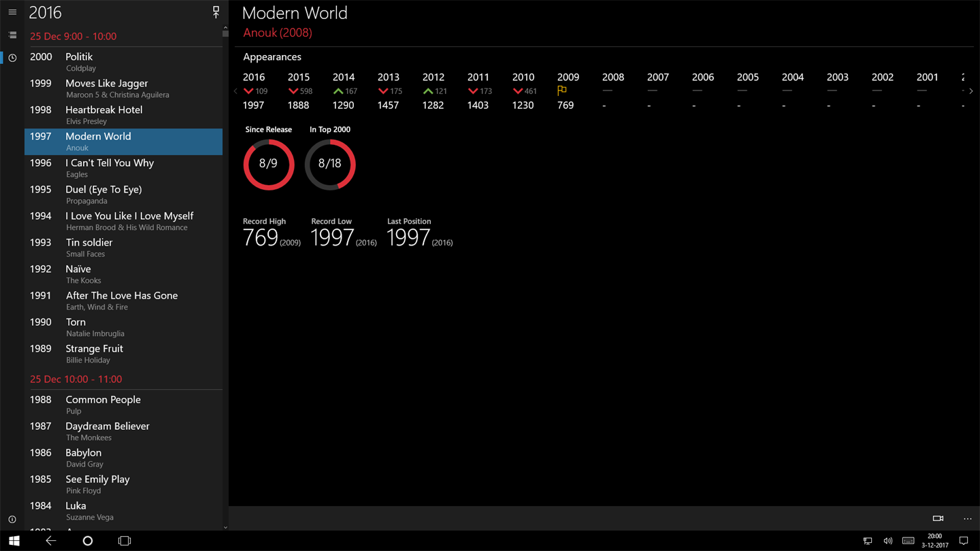The height and width of the screenshot is (551, 980).
Task: Select I Love You Like I Love Myself
Action: pos(123,221)
